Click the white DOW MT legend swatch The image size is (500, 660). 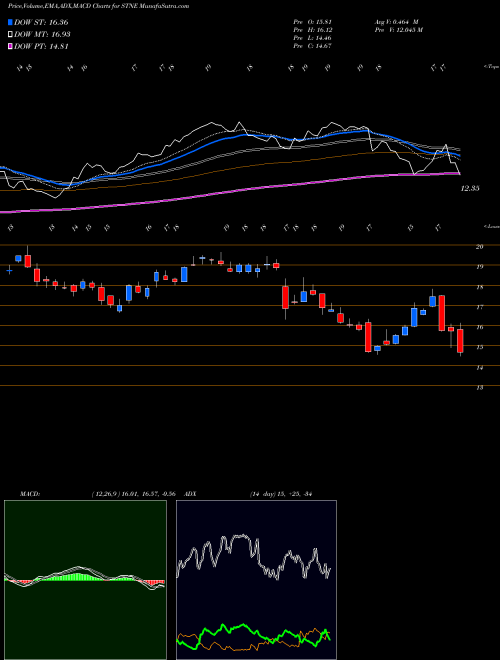tap(11, 35)
